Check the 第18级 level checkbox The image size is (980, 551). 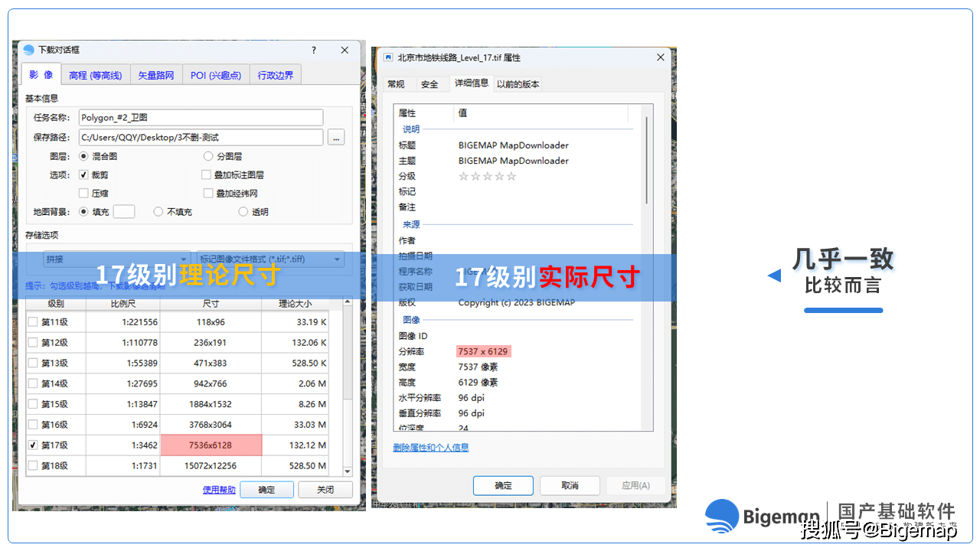(33, 465)
